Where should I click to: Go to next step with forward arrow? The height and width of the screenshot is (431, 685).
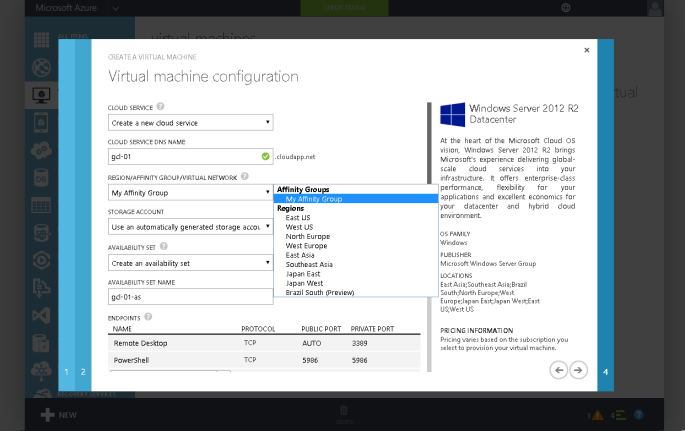(x=578, y=370)
